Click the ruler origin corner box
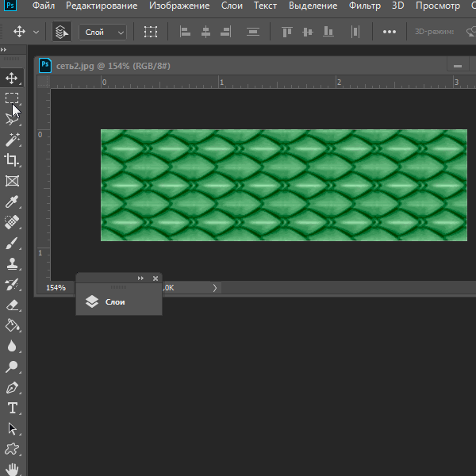Viewport: 476px width, 476px height. [x=44, y=82]
